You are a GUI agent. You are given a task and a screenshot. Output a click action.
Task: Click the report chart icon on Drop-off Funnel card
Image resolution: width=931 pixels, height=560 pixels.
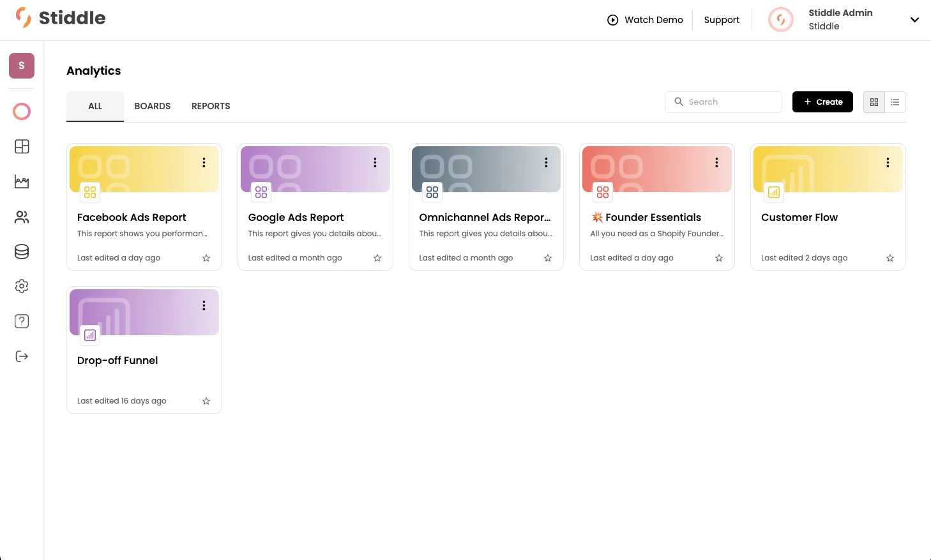(90, 335)
